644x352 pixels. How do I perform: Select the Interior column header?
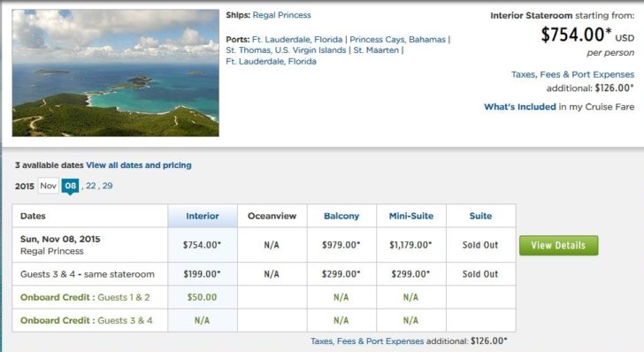pos(203,216)
